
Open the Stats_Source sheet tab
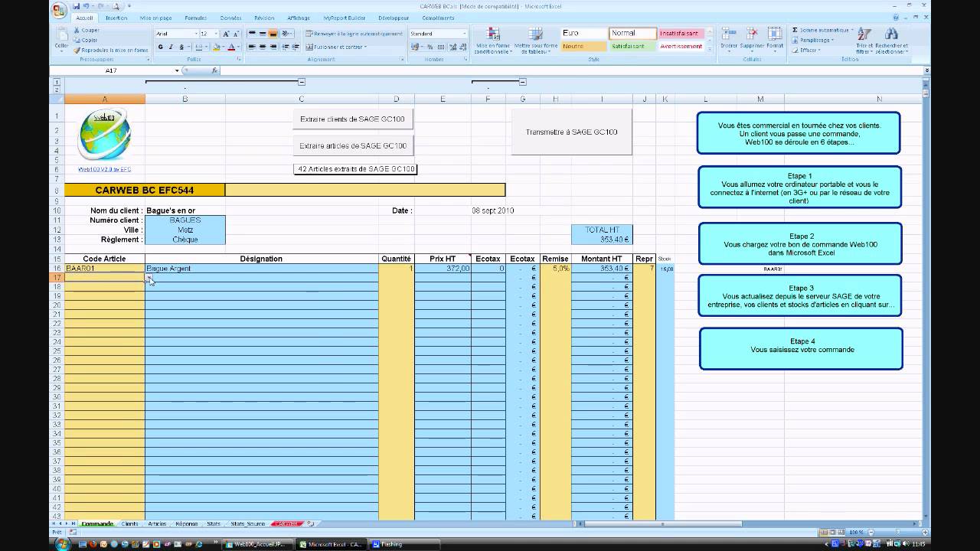pos(247,524)
